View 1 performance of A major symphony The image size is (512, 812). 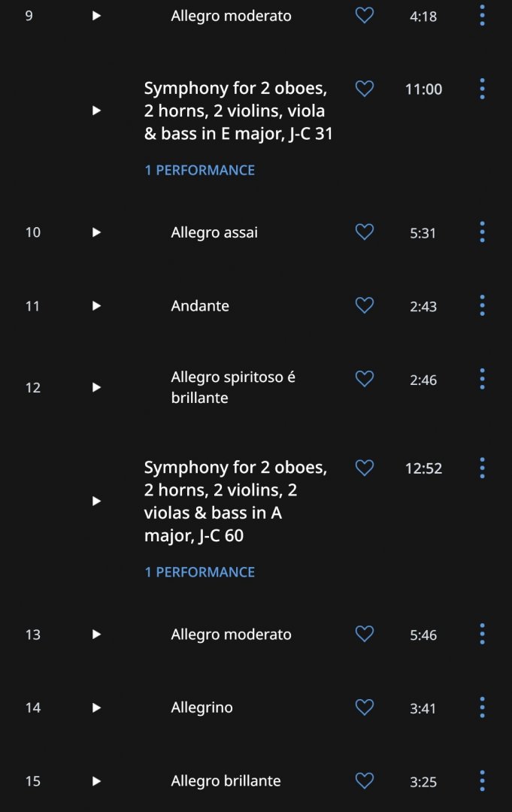pos(199,572)
